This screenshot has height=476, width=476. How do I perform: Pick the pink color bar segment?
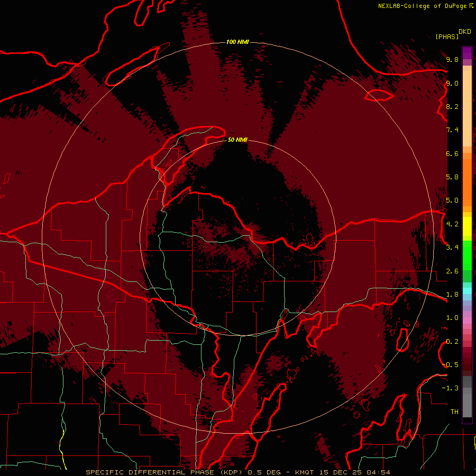point(467,321)
